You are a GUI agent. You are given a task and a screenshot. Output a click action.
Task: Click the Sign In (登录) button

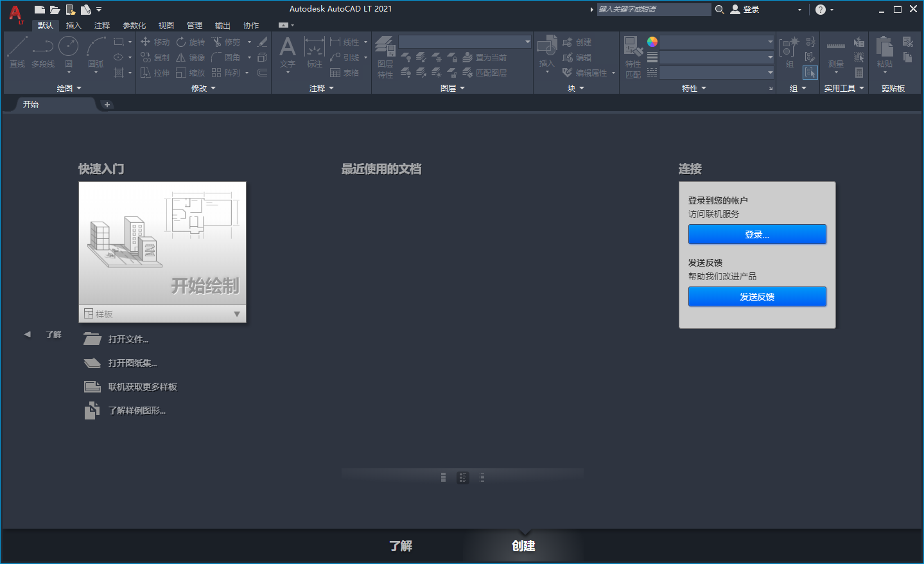click(x=756, y=234)
